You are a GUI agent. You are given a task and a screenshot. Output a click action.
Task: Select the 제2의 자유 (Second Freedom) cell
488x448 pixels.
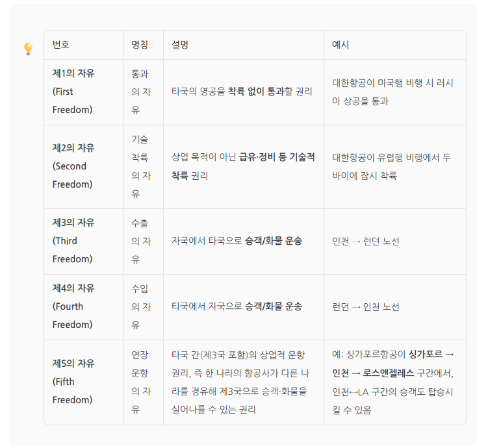tap(73, 166)
